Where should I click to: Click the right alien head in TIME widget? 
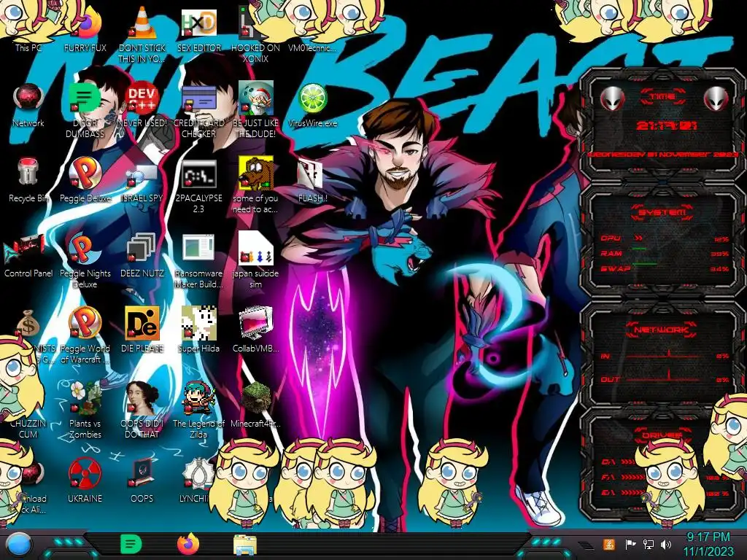(x=716, y=99)
